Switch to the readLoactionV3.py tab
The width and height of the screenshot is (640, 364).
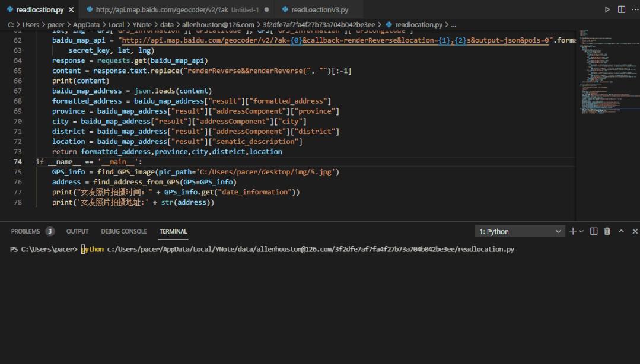(319, 10)
